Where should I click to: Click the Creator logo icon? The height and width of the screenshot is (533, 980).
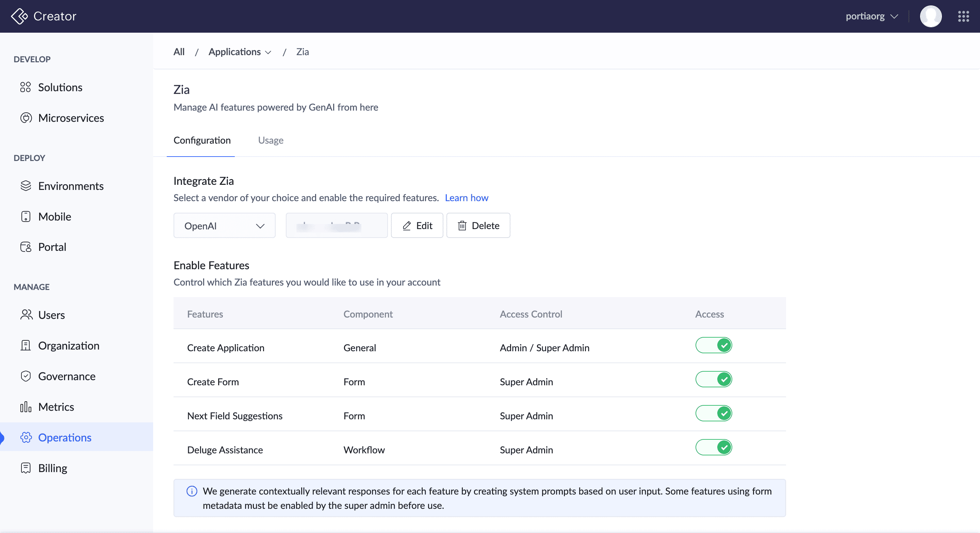click(x=19, y=16)
